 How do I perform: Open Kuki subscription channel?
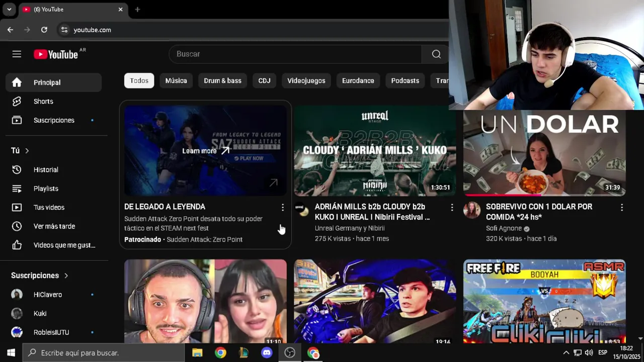[54, 314]
